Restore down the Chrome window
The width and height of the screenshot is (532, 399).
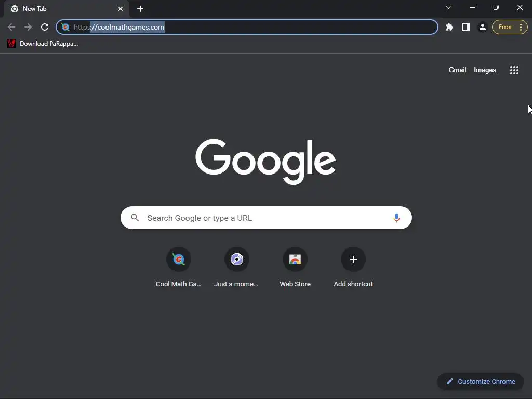click(x=496, y=7)
